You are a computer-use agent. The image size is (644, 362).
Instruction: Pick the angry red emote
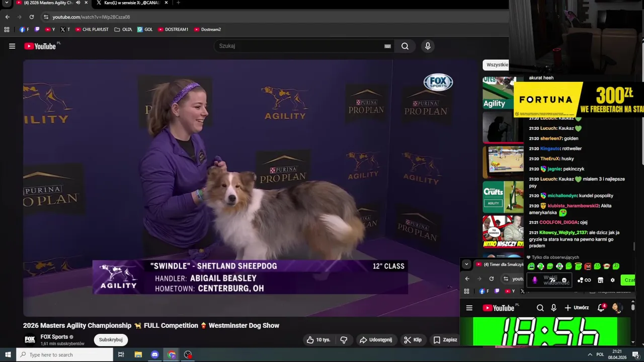[588, 266]
